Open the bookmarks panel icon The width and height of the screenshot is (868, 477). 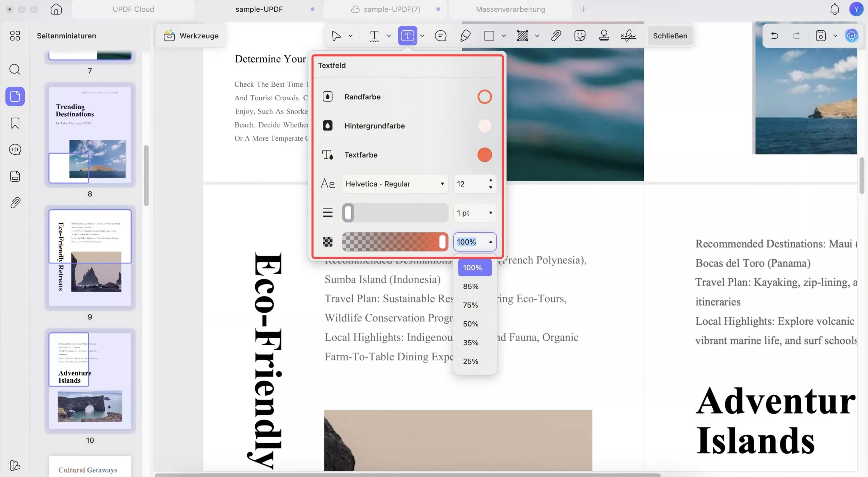[15, 123]
